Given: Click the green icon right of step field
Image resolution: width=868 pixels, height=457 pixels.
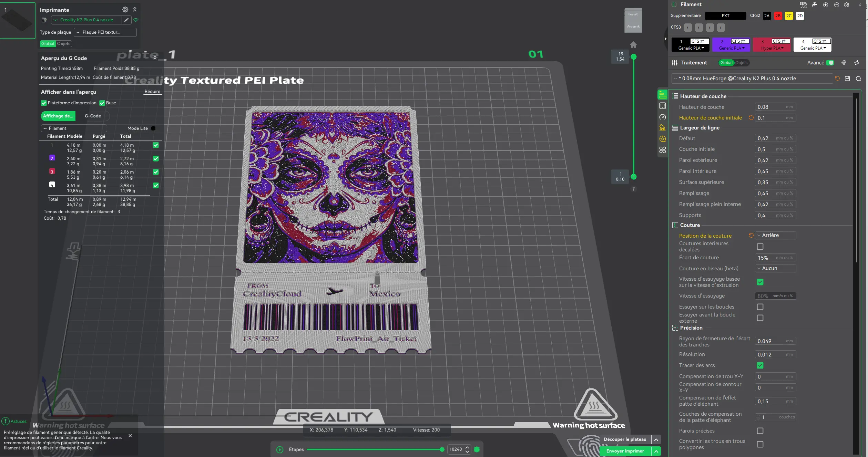Looking at the screenshot, I should 477,449.
